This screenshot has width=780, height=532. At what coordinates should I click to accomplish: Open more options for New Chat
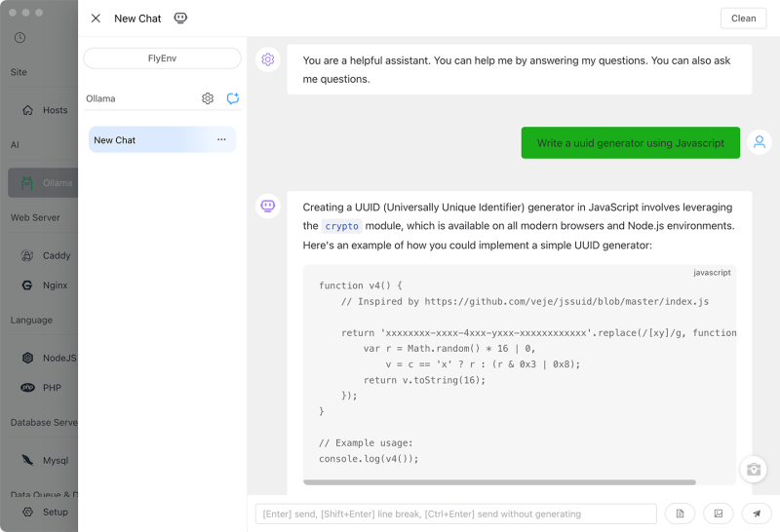[x=221, y=139]
